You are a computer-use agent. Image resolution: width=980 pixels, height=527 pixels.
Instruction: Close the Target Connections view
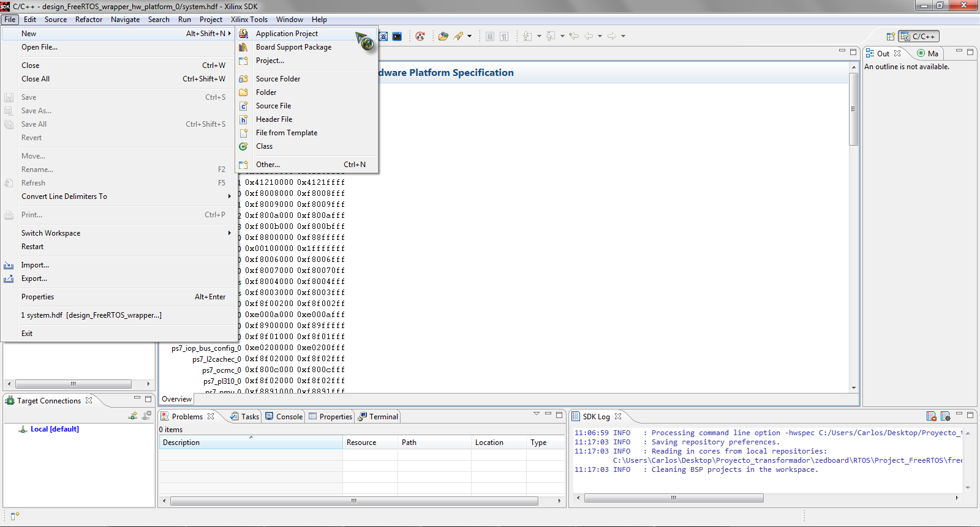(x=89, y=401)
